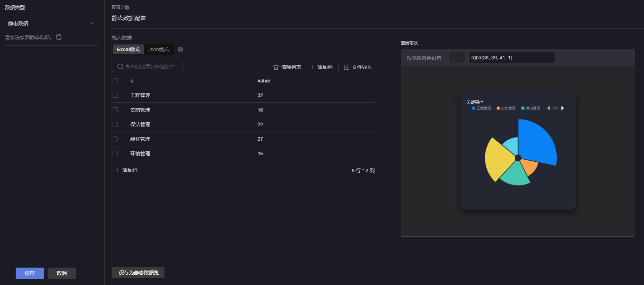The height and width of the screenshot is (285, 644).
Task: Click value 16 in 环境管理 row
Action: pyautogui.click(x=260, y=154)
